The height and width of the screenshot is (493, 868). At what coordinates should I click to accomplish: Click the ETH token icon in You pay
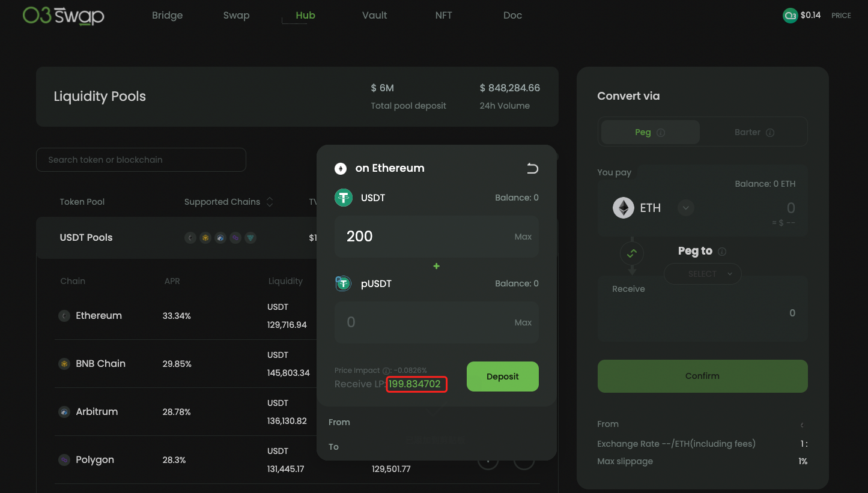(x=624, y=208)
